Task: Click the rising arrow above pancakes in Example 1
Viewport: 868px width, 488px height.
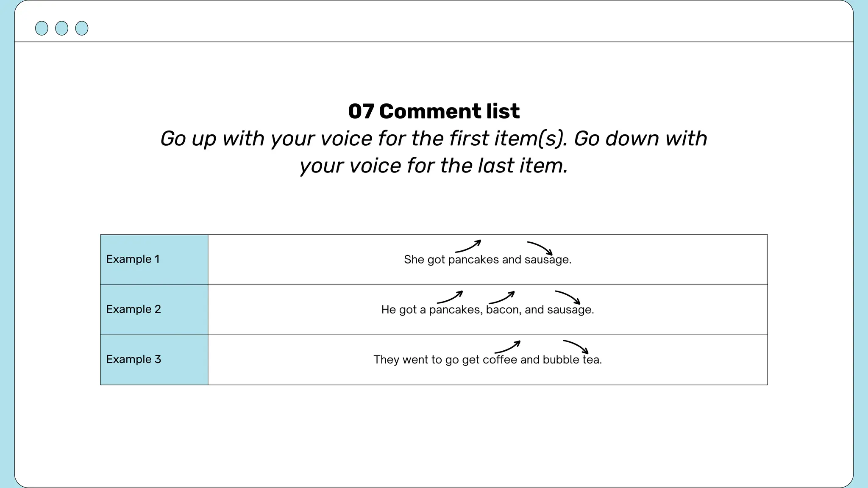Action: 468,246
